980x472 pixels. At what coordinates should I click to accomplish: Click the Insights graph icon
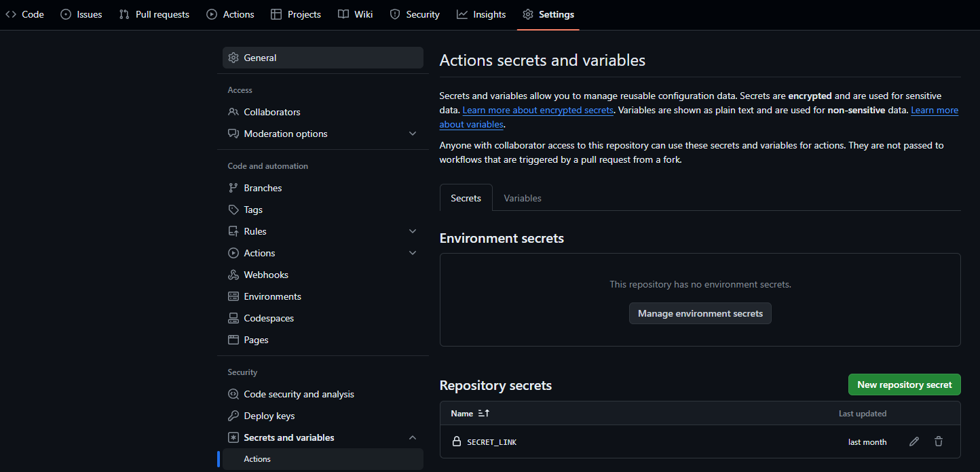(x=462, y=14)
